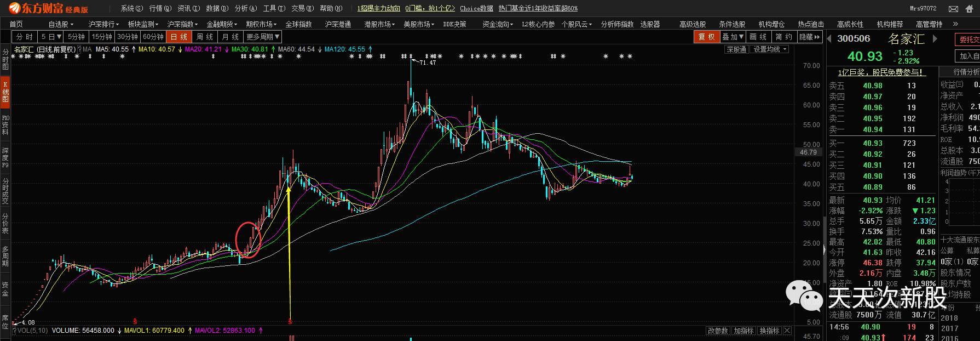Open the mail envelope icon
This screenshot has width=980, height=341.
(953, 9)
